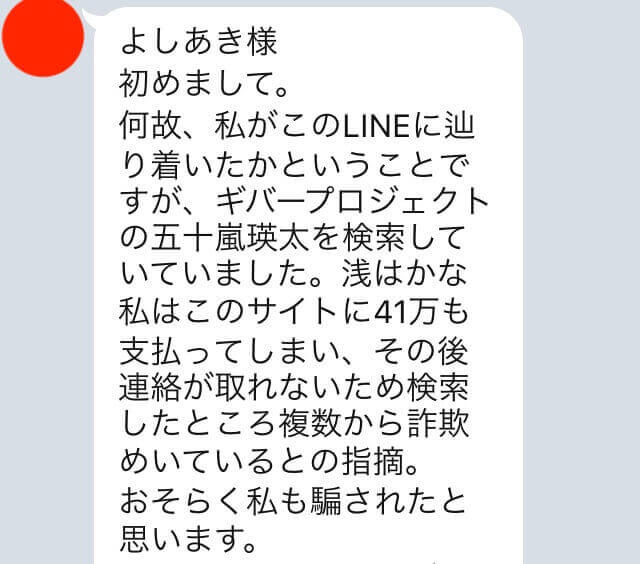This screenshot has width=640, height=564.
Task: Tap the phrase 浅はかな in the bubble
Action: [x=404, y=275]
